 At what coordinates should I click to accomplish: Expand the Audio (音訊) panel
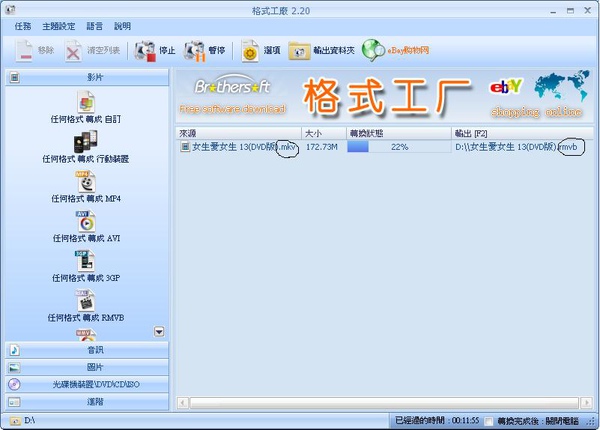[x=87, y=350]
